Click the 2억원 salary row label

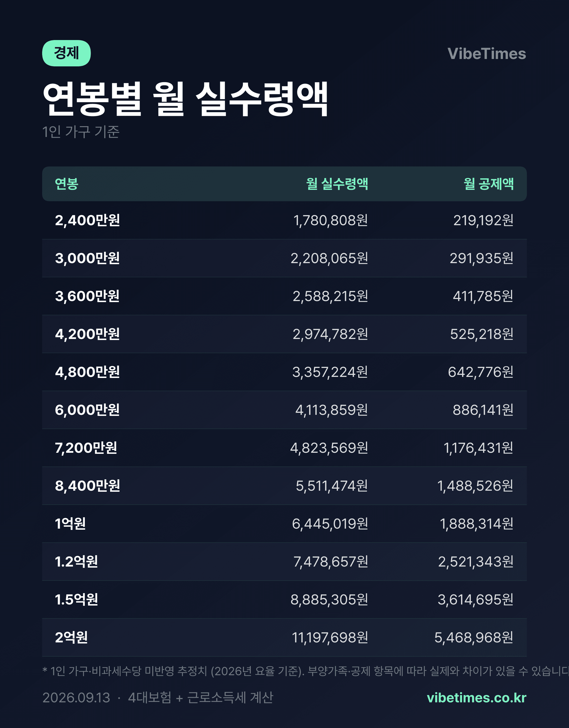[x=71, y=637]
